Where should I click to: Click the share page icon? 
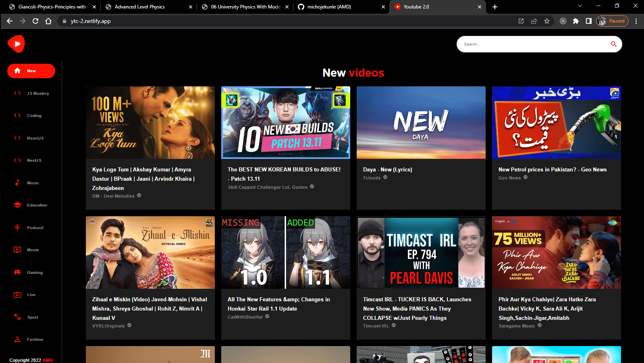click(534, 21)
